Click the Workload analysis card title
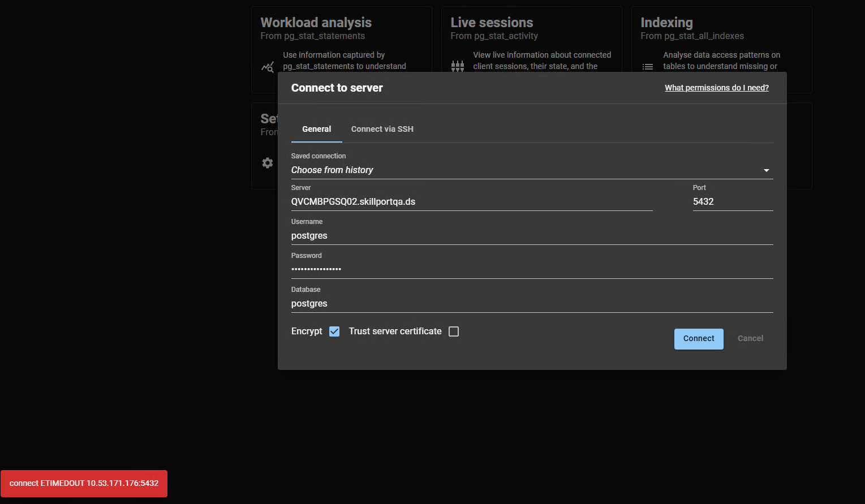Viewport: 865px width, 504px height. 316,23
